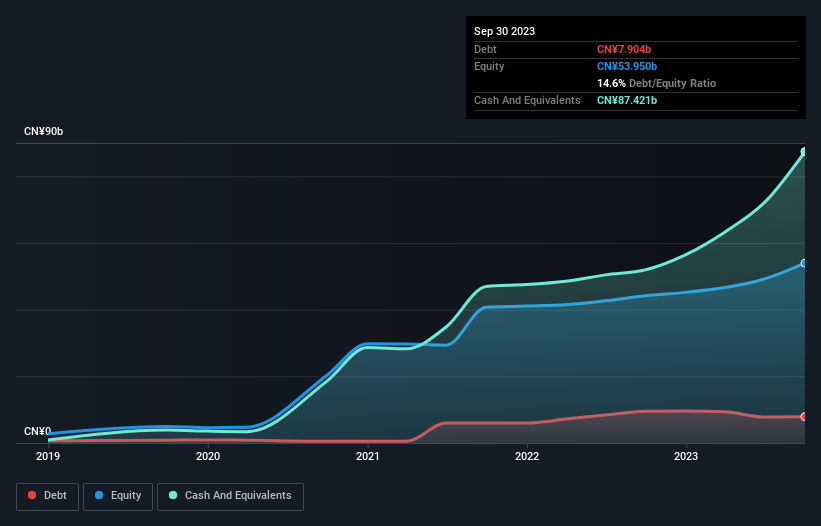Click the 2020 x-axis label
821x526 pixels.
(x=208, y=456)
